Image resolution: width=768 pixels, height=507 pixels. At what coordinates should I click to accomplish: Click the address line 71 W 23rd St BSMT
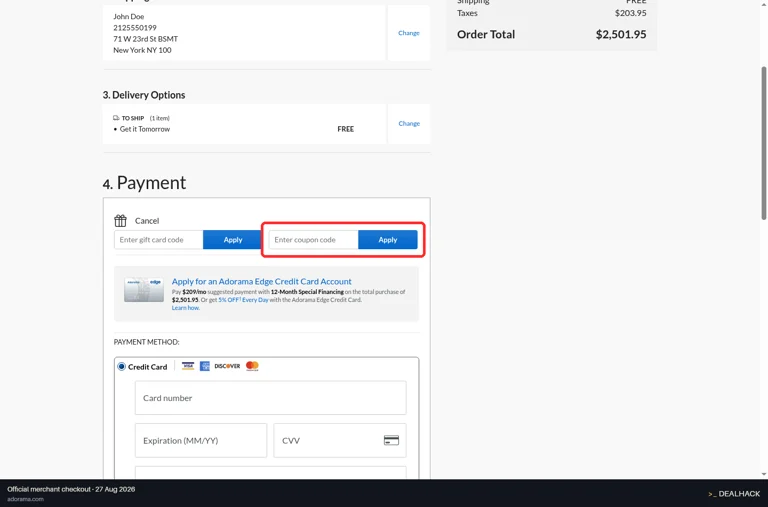pyautogui.click(x=145, y=39)
